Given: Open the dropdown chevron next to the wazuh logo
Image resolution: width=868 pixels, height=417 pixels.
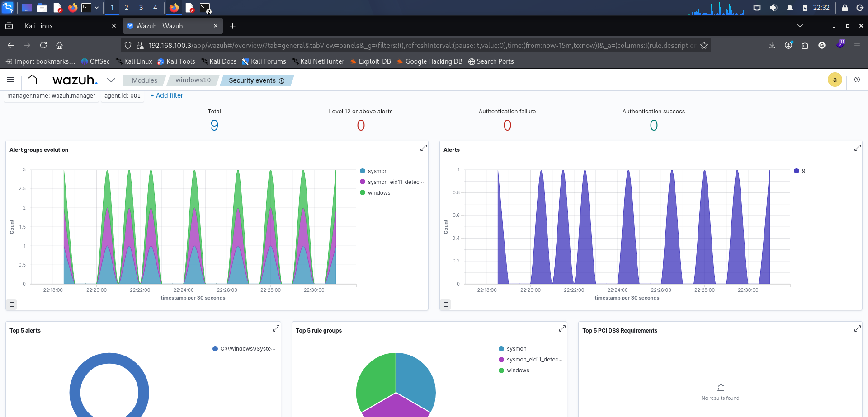Looking at the screenshot, I should [x=111, y=80].
